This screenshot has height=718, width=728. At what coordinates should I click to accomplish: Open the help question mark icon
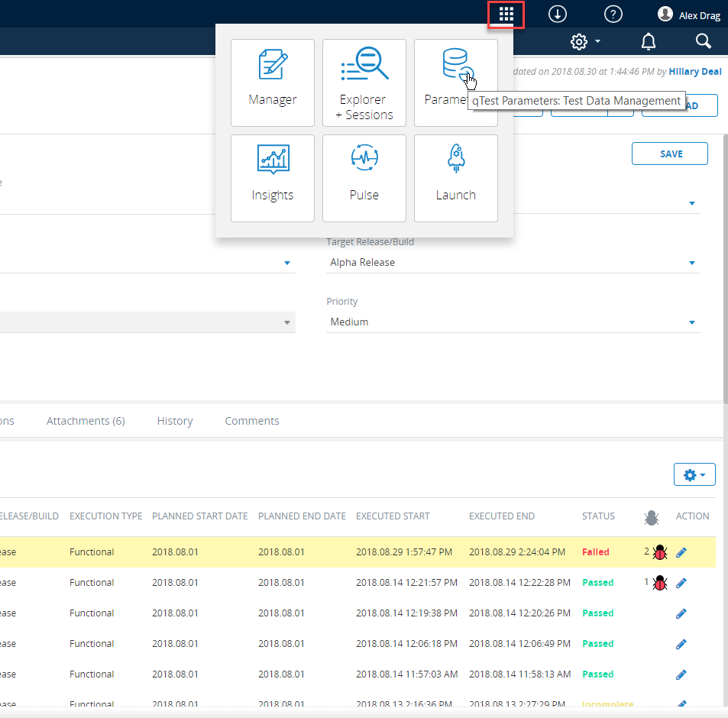point(613,14)
